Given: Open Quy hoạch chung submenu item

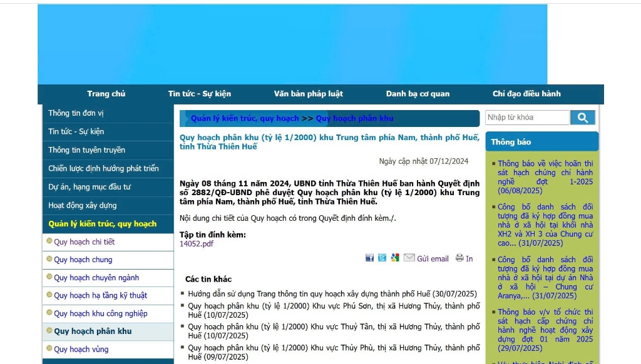Looking at the screenshot, I should tap(108, 260).
